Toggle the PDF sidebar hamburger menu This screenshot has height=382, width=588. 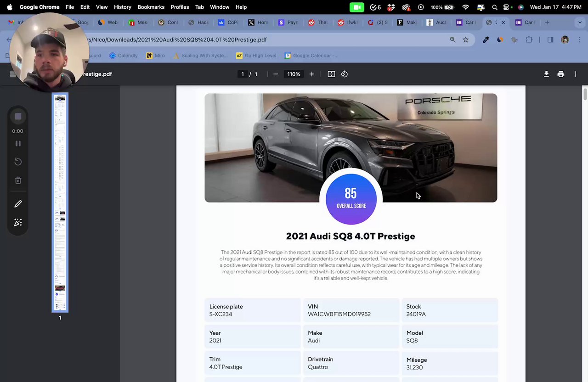(12, 74)
